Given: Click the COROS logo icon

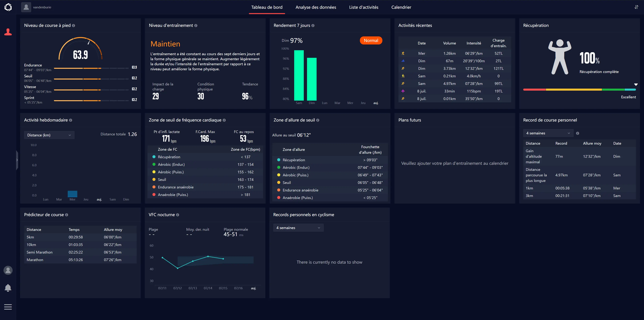Looking at the screenshot, I should point(8,7).
